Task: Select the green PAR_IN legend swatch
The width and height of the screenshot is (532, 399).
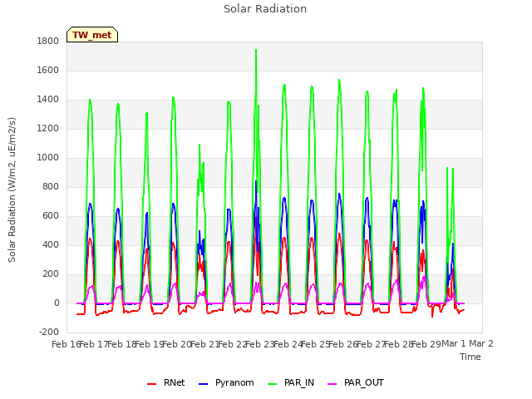Action: point(273,384)
